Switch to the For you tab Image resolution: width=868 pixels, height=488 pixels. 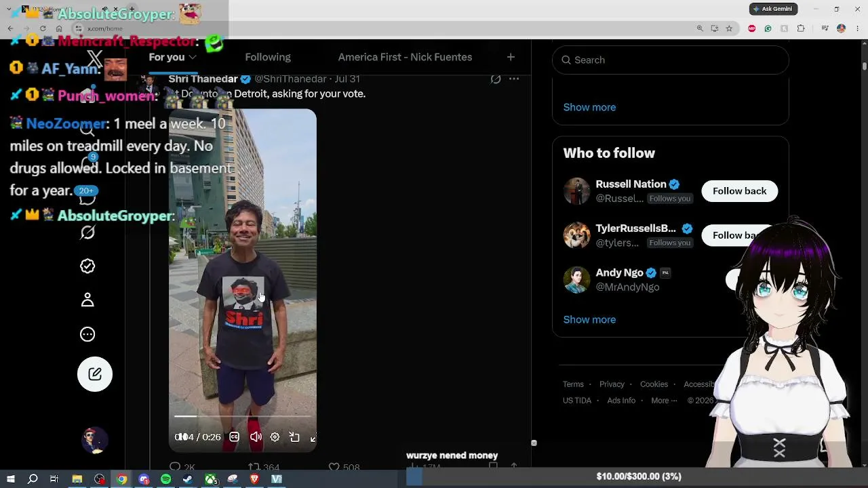pyautogui.click(x=172, y=58)
